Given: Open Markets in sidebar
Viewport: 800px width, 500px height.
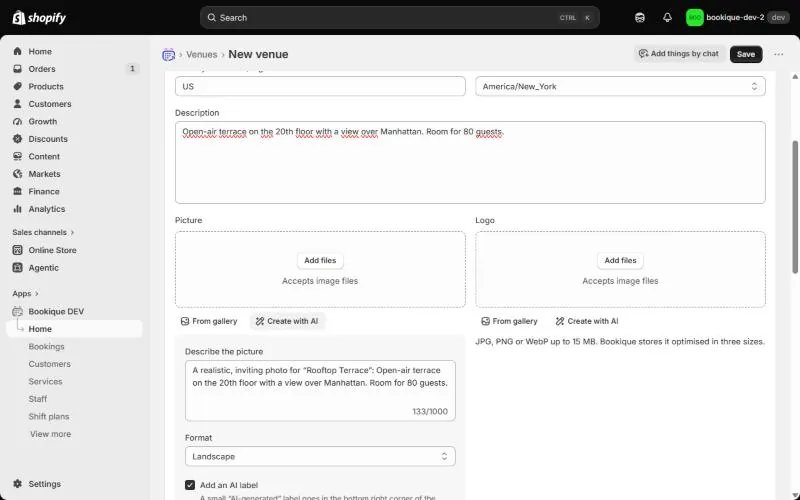Looking at the screenshot, I should tap(74, 174).
